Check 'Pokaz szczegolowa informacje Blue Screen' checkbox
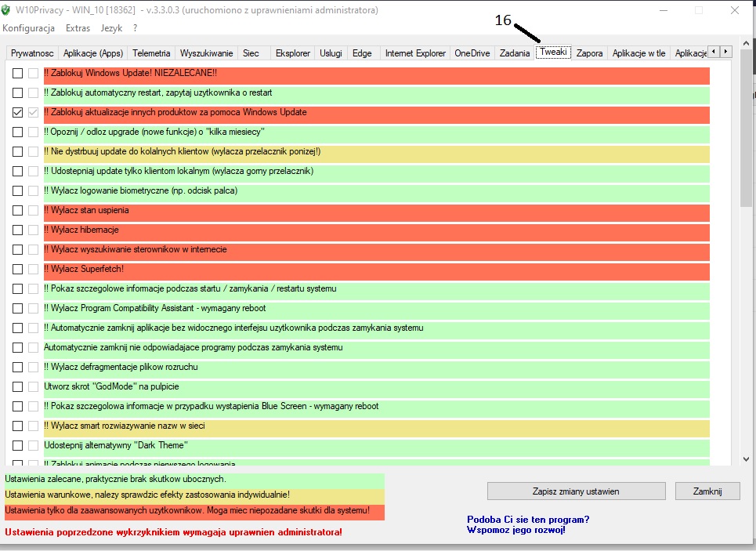This screenshot has height=551, width=756. pos(17,406)
